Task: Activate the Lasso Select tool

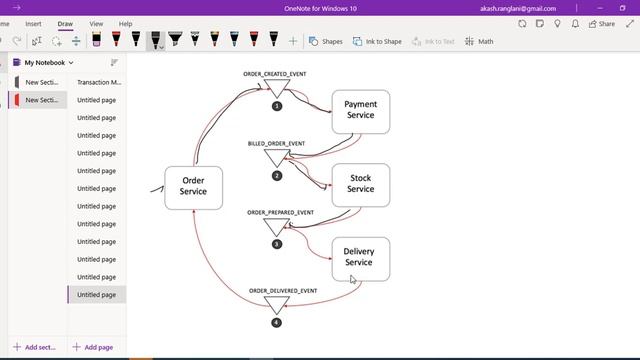Action: [57, 41]
